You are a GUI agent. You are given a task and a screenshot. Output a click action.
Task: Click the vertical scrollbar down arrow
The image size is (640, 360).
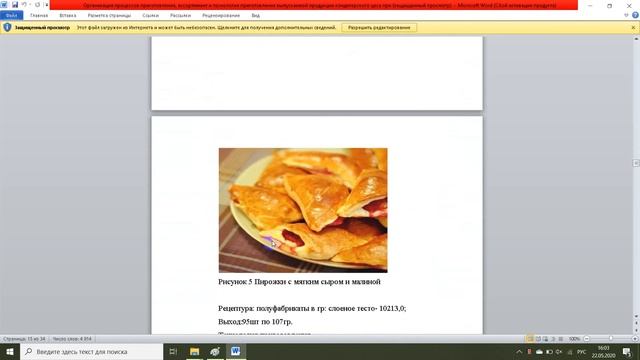(636, 316)
